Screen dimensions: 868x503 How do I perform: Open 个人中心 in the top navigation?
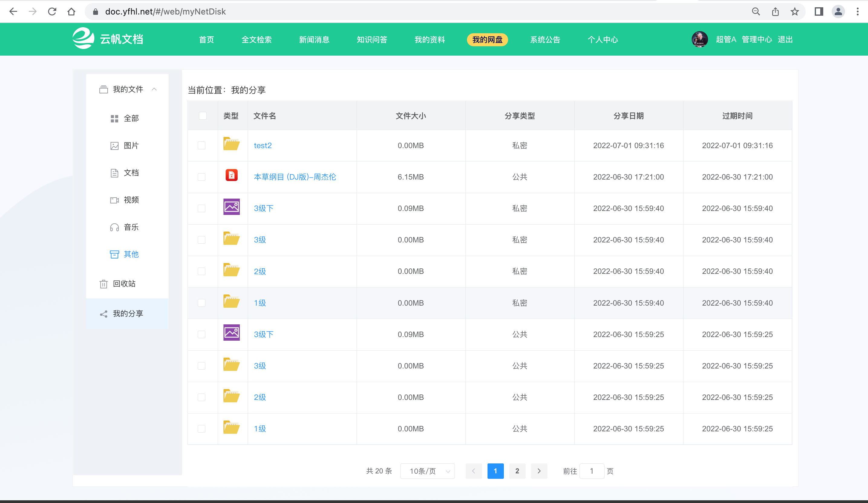coord(603,40)
